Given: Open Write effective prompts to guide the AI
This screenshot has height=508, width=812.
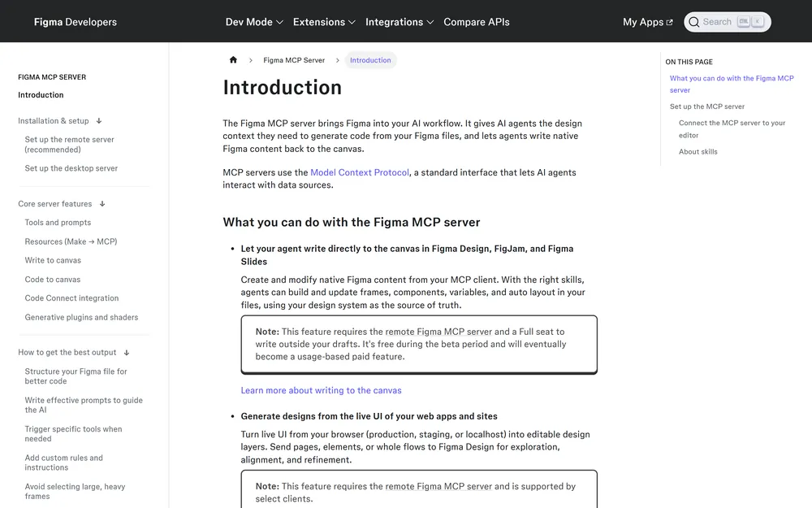Looking at the screenshot, I should tap(84, 405).
